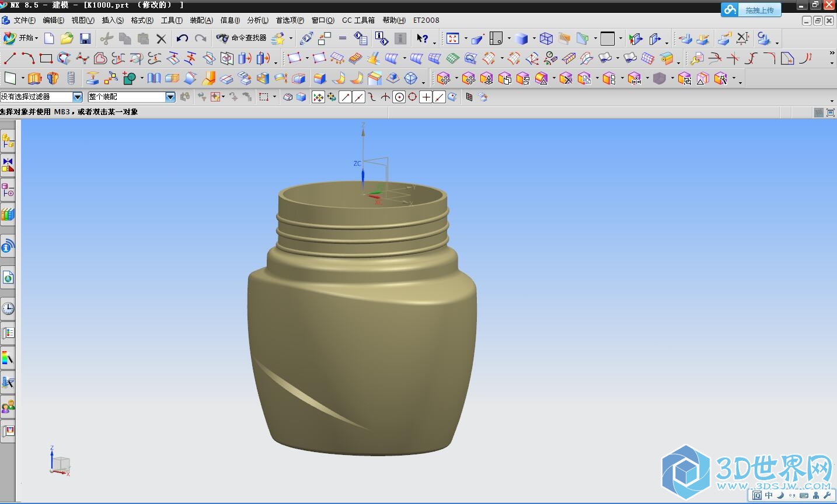Click the wireframe cube display icon
This screenshot has height=504, width=837.
click(x=546, y=38)
